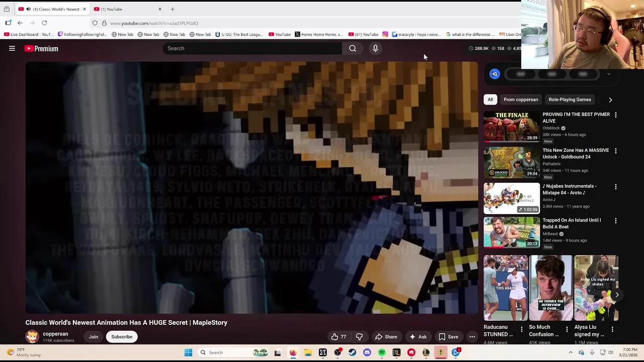Viewport: 644px width, 362px height.
Task: Open the taskbar weather widget
Action: pyautogui.click(x=23, y=352)
